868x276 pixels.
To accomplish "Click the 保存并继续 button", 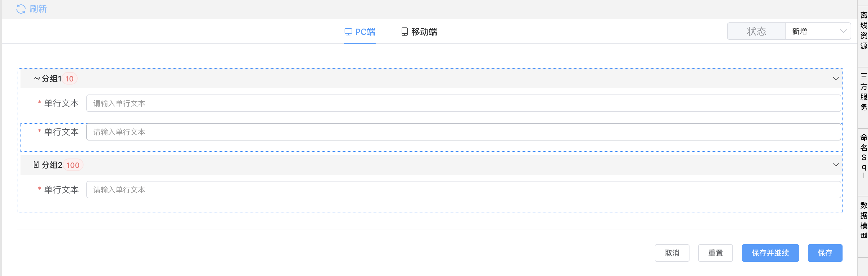I will coord(770,253).
